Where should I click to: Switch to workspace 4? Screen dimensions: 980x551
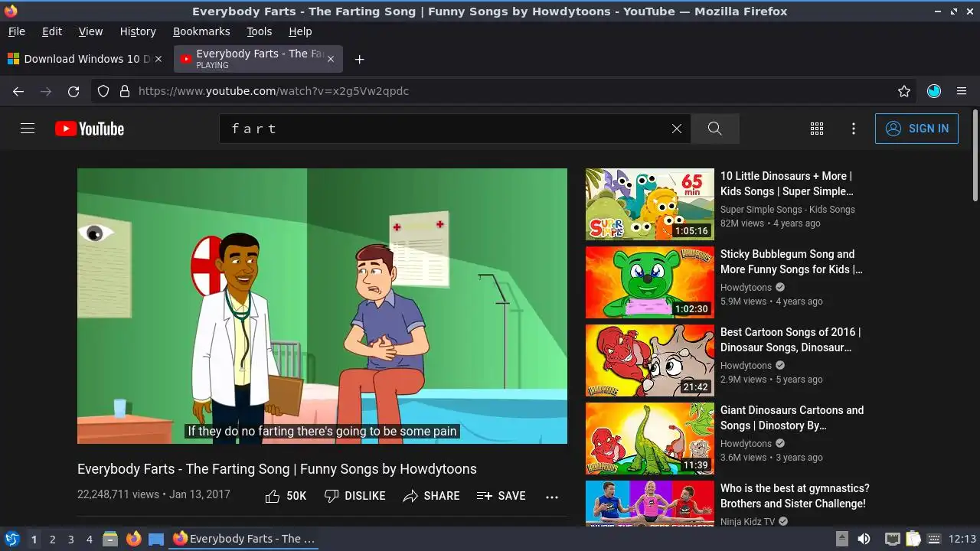89,540
